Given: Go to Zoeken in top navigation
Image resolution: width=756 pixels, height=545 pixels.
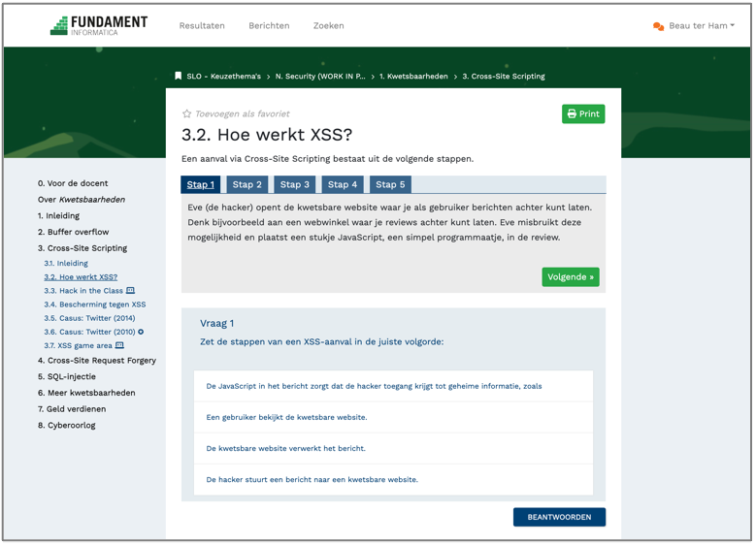Looking at the screenshot, I should pyautogui.click(x=328, y=26).
